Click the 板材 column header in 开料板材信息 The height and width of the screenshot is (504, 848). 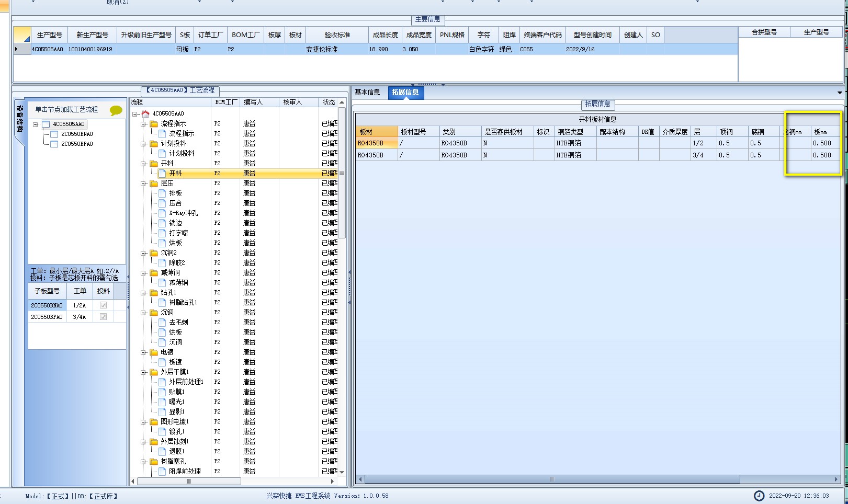377,132
